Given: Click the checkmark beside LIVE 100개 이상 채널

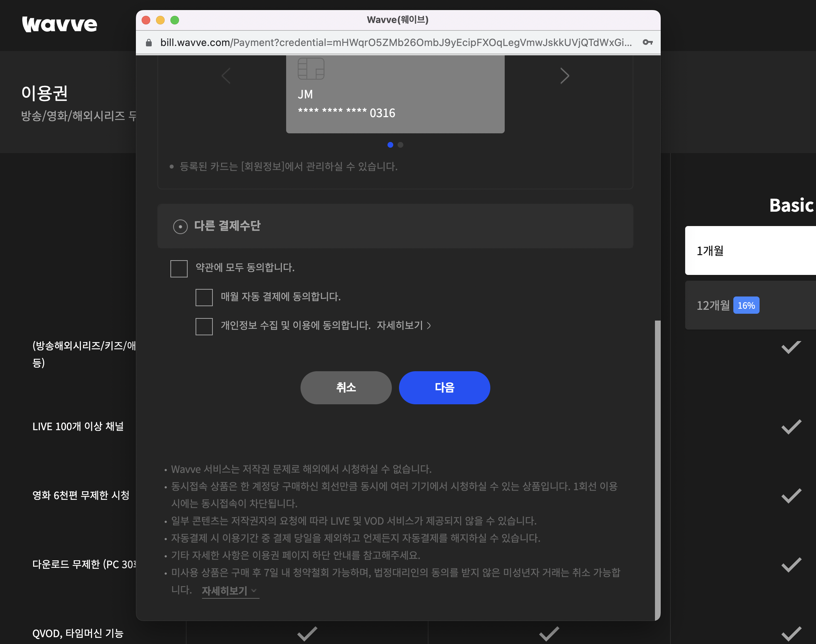Looking at the screenshot, I should click(x=791, y=427).
